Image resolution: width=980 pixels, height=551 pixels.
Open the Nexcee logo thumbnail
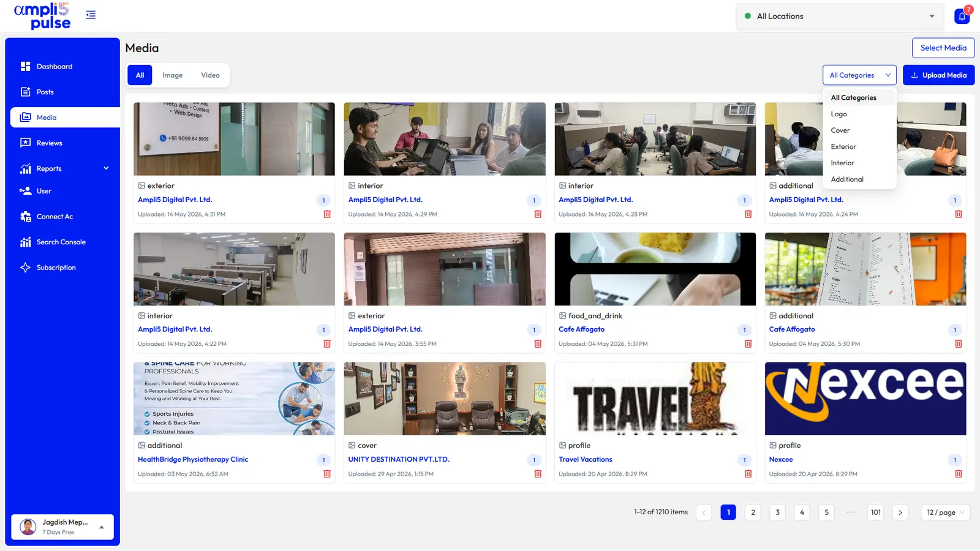point(865,399)
